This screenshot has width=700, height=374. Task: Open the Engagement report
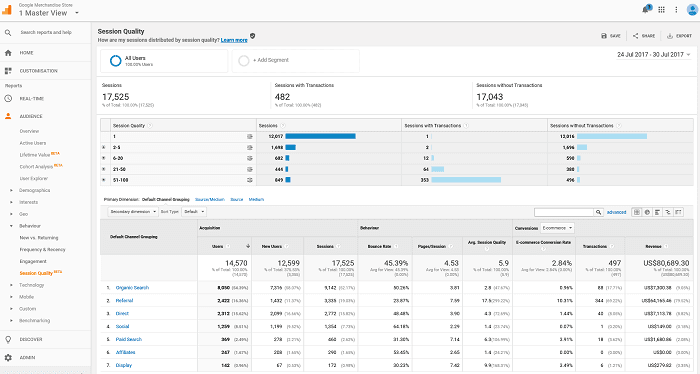[x=33, y=262]
